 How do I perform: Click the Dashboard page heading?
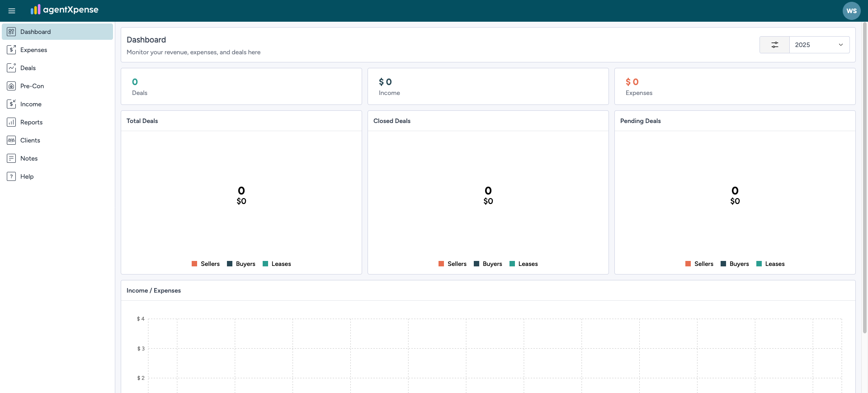(x=146, y=40)
